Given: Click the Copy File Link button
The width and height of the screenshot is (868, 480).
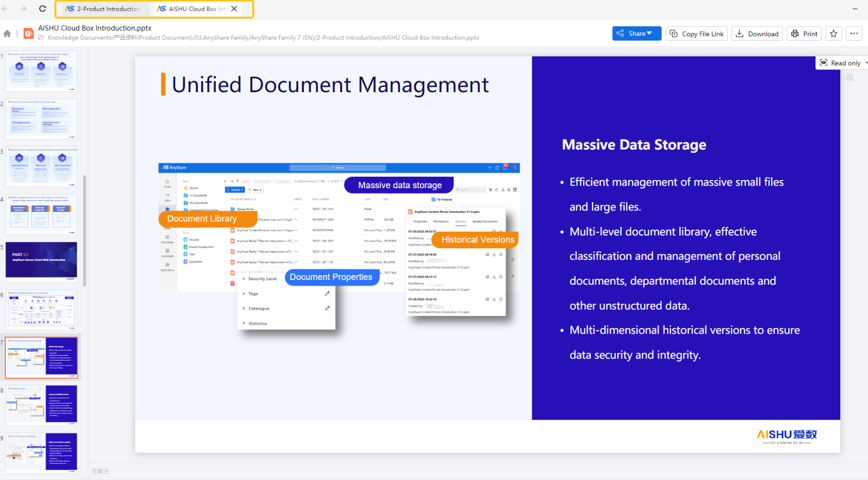Looking at the screenshot, I should point(697,34).
